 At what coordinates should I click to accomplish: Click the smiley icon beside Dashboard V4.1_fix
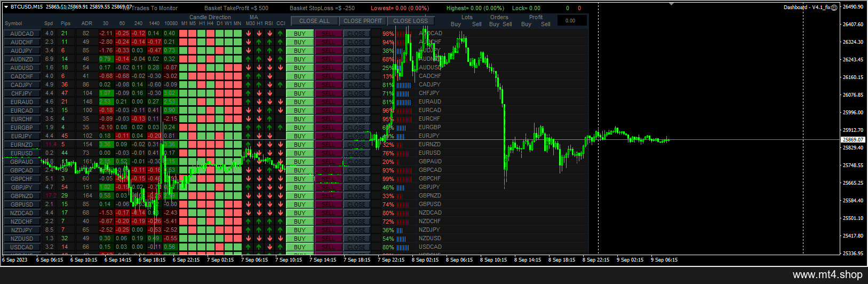[834, 7]
